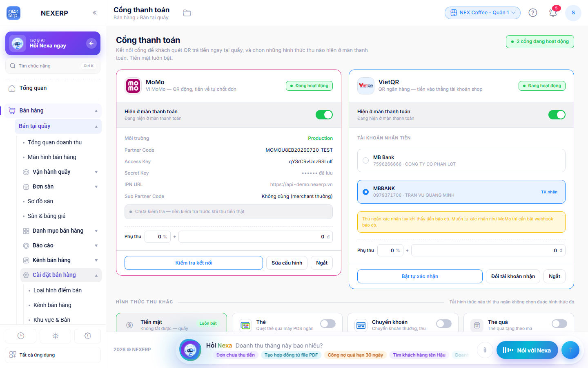Screen dimensions: 588x368
Task: Collapse the Bán hàng menu section
Action: 96,111
